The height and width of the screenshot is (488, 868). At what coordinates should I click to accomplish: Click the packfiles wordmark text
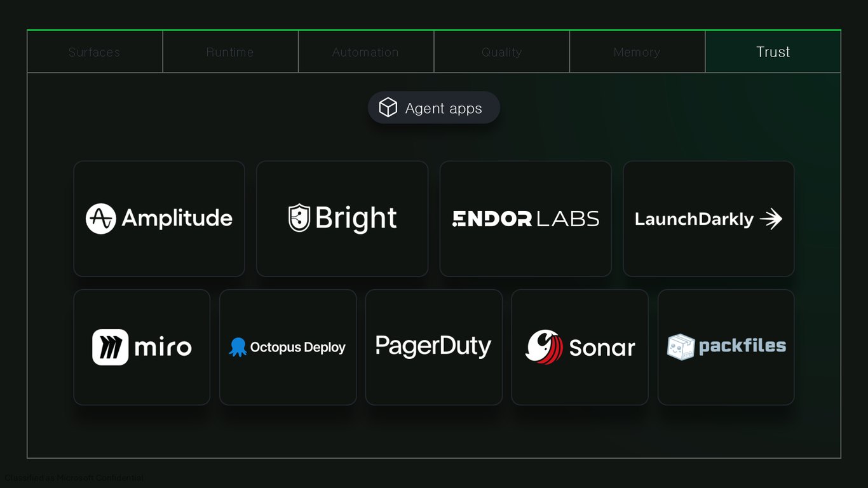click(x=742, y=346)
